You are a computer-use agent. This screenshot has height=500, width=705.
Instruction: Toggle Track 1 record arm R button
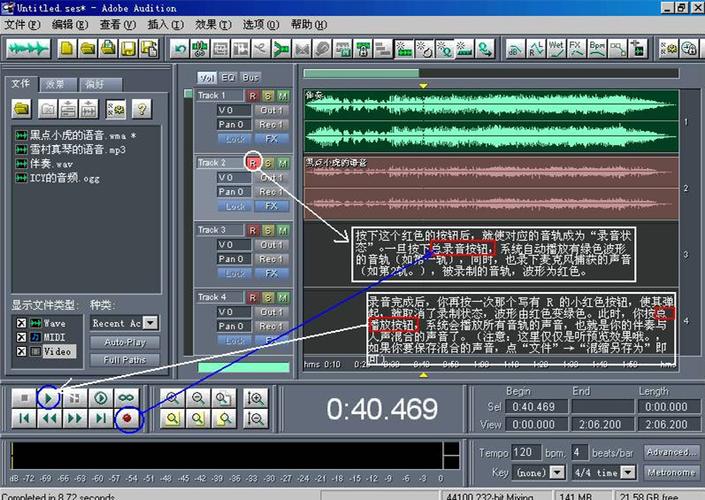click(252, 96)
